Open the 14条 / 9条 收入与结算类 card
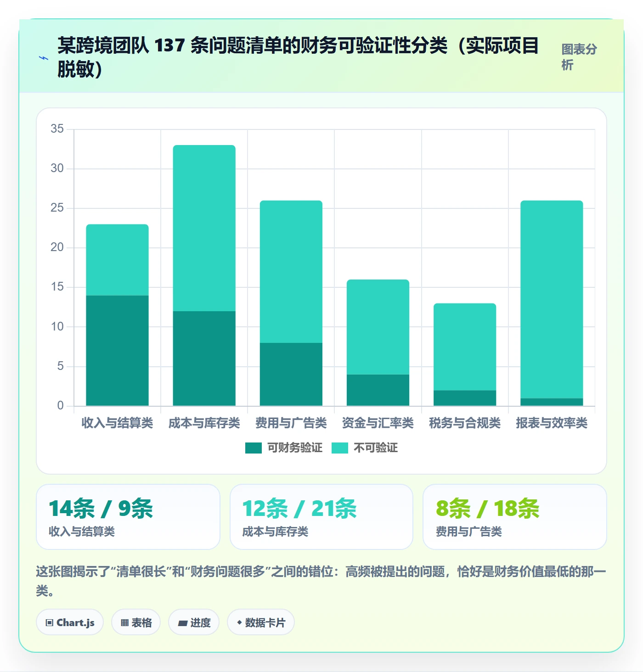643x672 pixels. (x=128, y=517)
